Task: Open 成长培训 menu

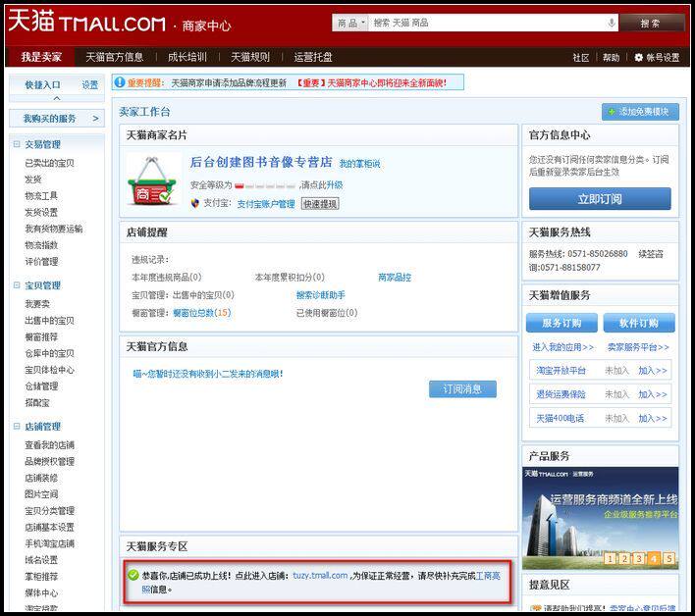Action: tap(187, 57)
